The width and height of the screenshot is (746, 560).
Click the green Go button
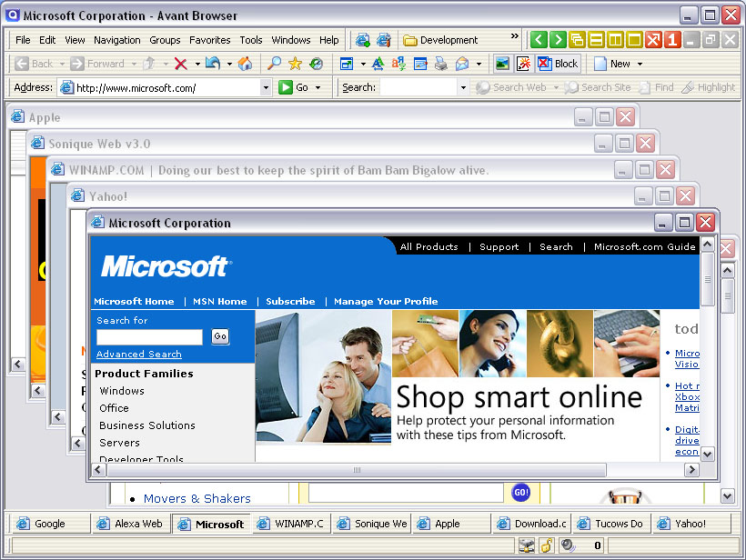(293, 87)
